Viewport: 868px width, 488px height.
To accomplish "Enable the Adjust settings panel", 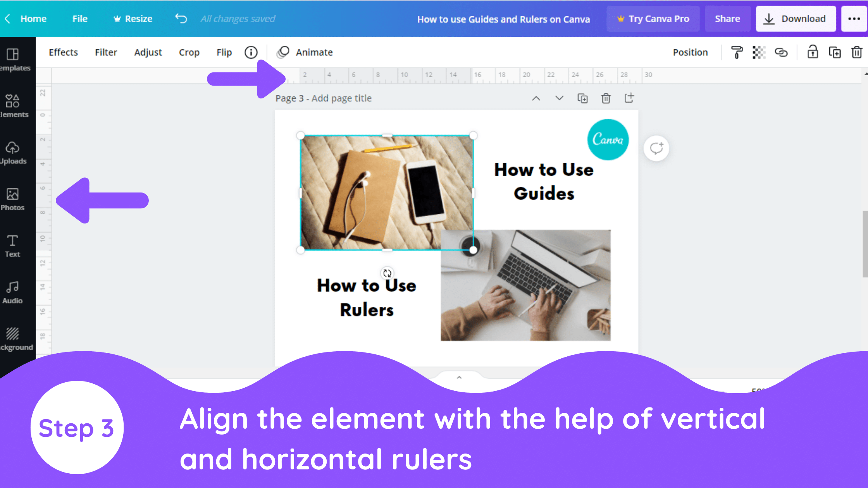I will pyautogui.click(x=148, y=52).
